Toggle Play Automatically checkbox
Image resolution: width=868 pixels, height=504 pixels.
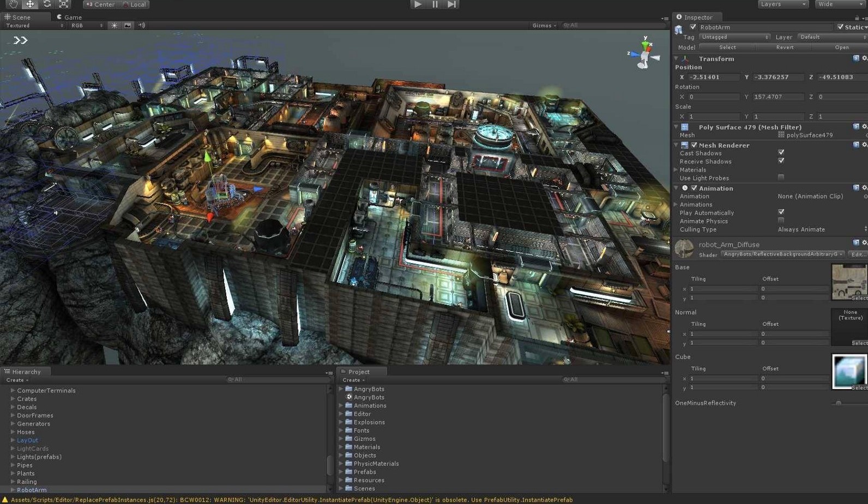click(781, 212)
